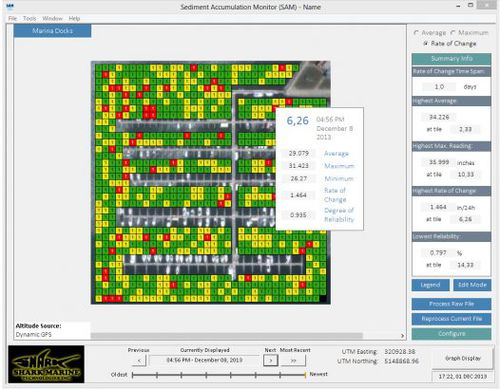The image size is (500, 389).
Task: Open the Graph Display button
Action: [x=463, y=358]
